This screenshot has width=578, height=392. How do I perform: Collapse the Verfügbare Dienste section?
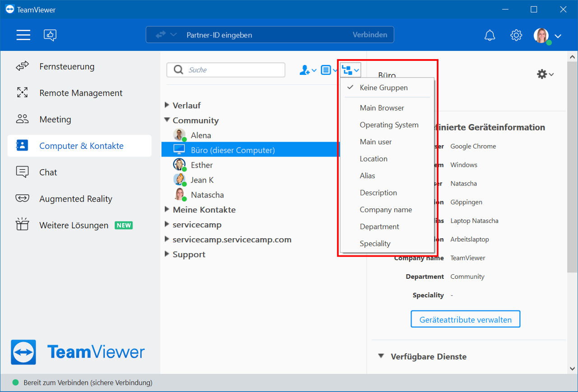point(382,356)
